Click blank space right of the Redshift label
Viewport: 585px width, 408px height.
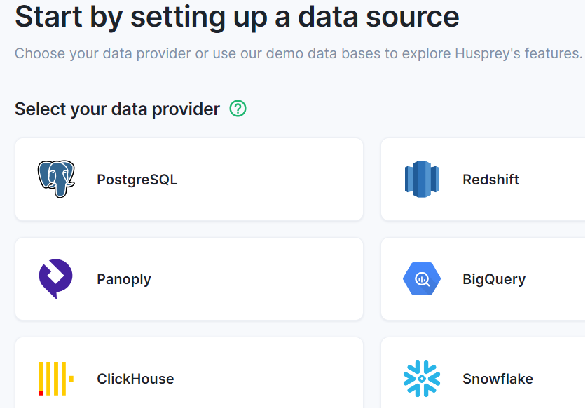[552, 179]
